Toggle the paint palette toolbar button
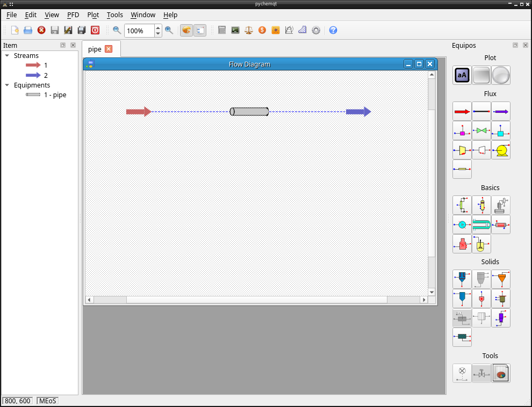The height and width of the screenshot is (407, 532). (186, 30)
